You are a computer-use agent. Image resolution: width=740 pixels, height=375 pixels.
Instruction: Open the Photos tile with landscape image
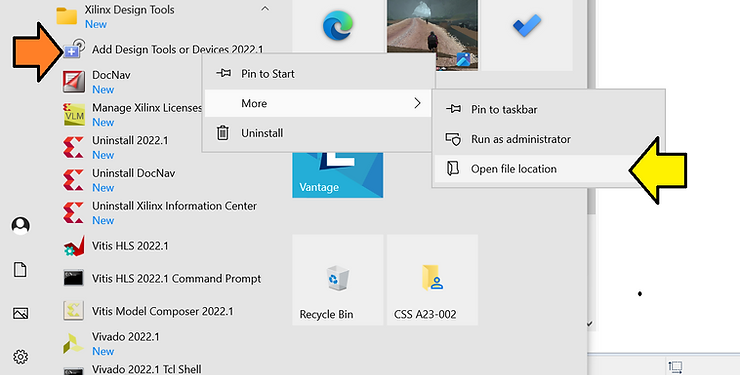click(432, 34)
